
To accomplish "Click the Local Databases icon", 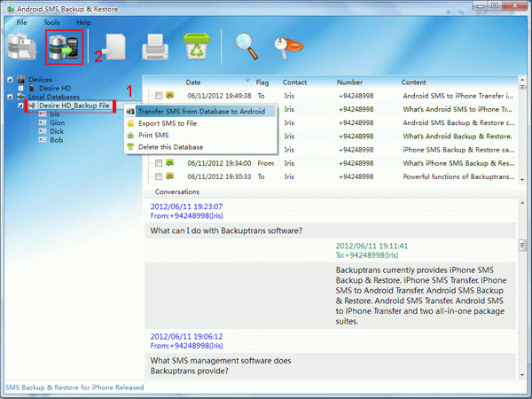I will click(21, 97).
